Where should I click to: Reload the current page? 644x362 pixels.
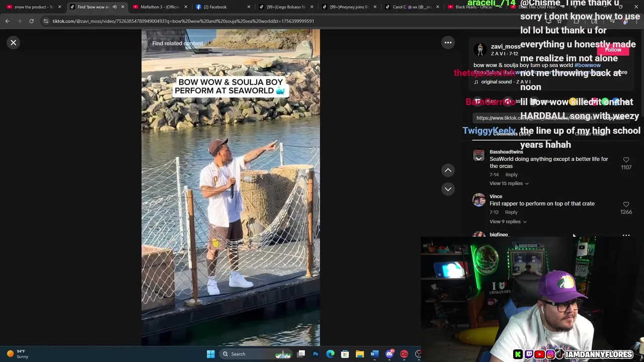pyautogui.click(x=31, y=21)
